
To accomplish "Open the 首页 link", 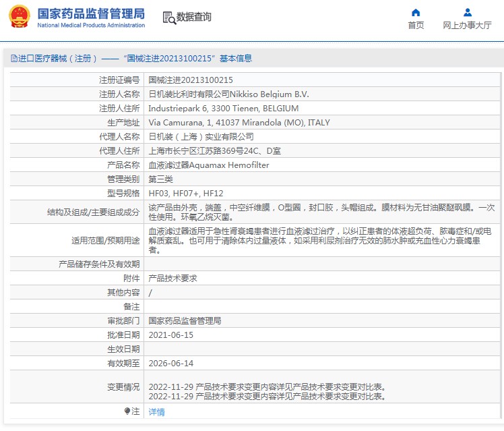I will [416, 26].
